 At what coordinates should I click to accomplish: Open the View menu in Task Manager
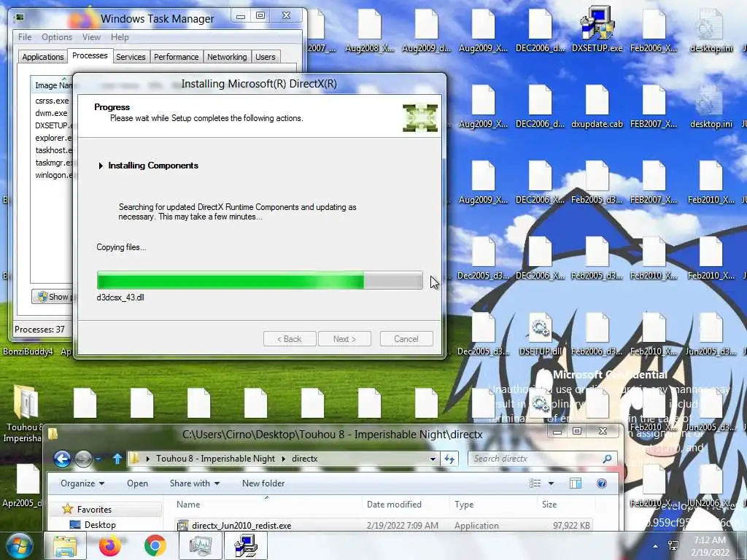(x=91, y=37)
